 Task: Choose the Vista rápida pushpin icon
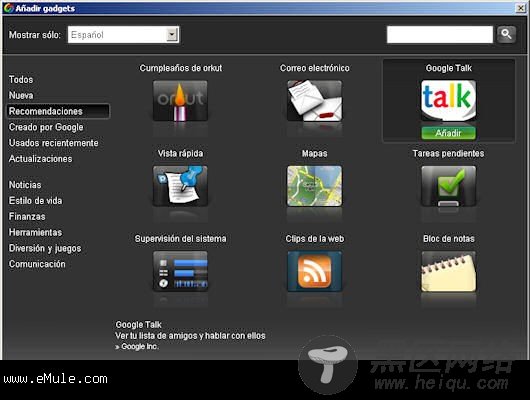click(180, 186)
